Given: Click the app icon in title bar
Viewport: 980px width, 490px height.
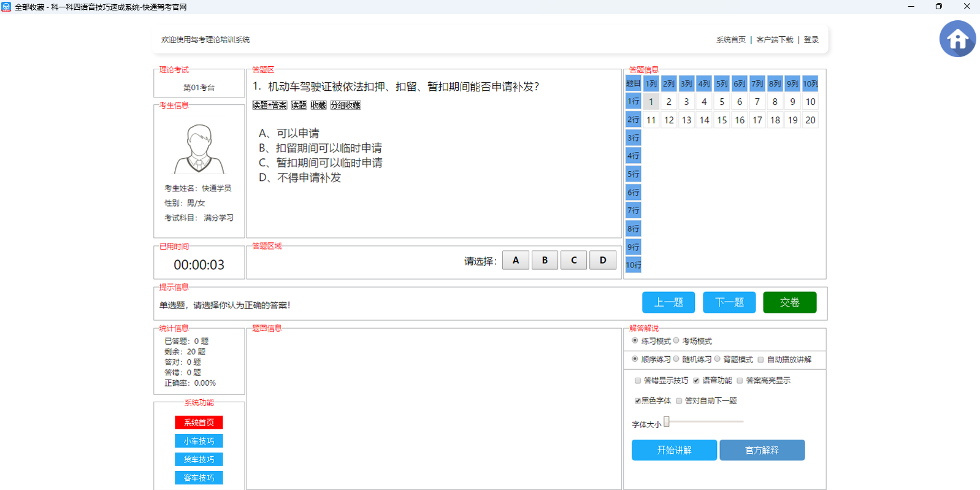Looking at the screenshot, I should tap(6, 7).
